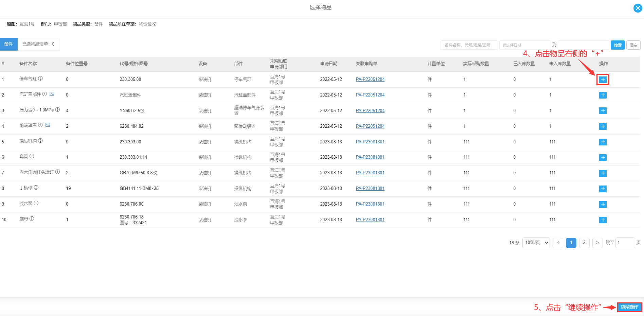The height and width of the screenshot is (316, 644).
Task: Show info icon next to 停车气缸
Action: pos(40,78)
